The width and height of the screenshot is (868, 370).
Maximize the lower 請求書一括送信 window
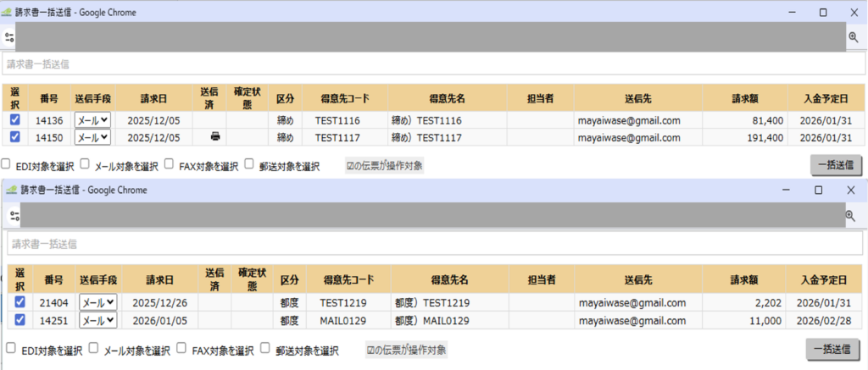(x=818, y=191)
